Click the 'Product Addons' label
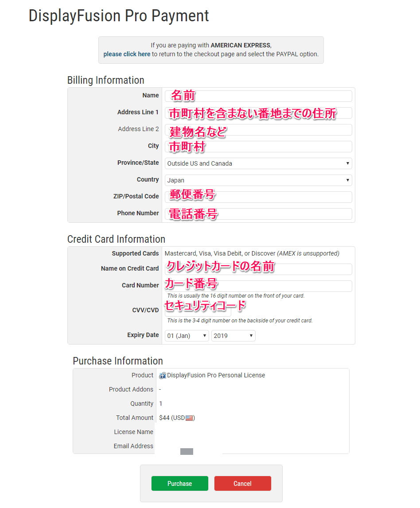The image size is (420, 508). [x=131, y=389]
